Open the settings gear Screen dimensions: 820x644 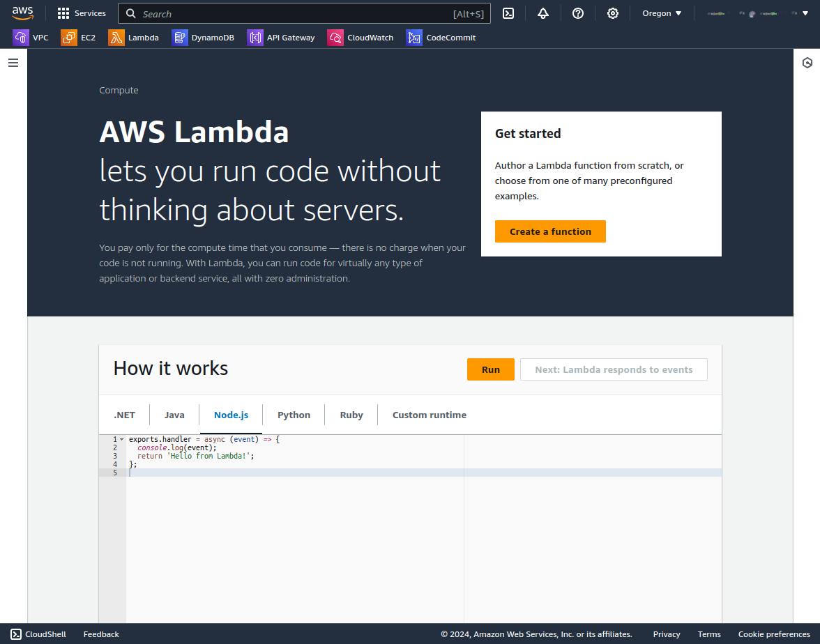[x=612, y=14]
